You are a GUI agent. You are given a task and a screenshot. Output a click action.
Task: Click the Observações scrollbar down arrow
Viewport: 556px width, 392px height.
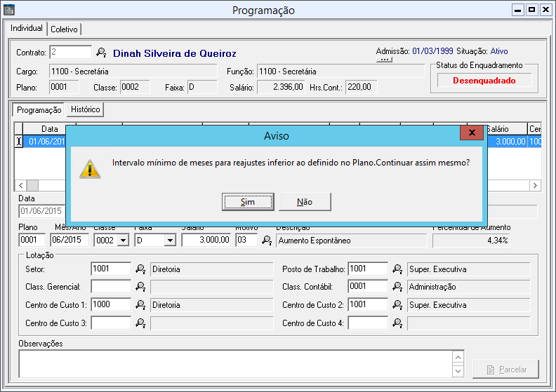pyautogui.click(x=458, y=371)
